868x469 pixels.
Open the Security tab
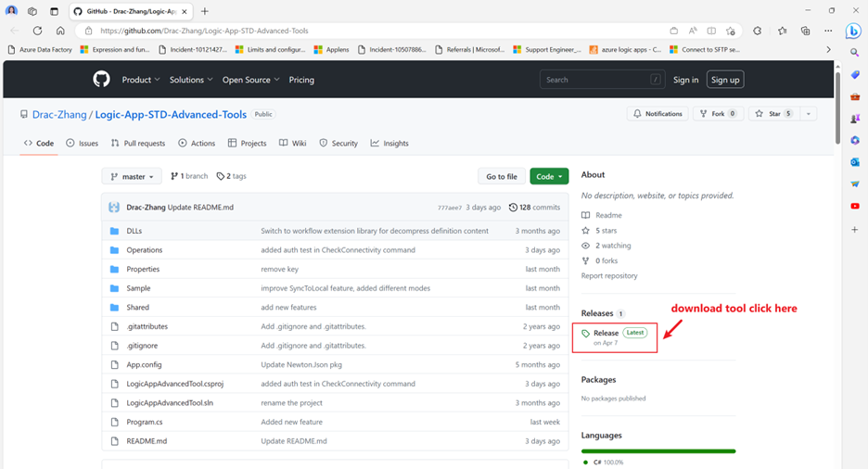pyautogui.click(x=338, y=144)
